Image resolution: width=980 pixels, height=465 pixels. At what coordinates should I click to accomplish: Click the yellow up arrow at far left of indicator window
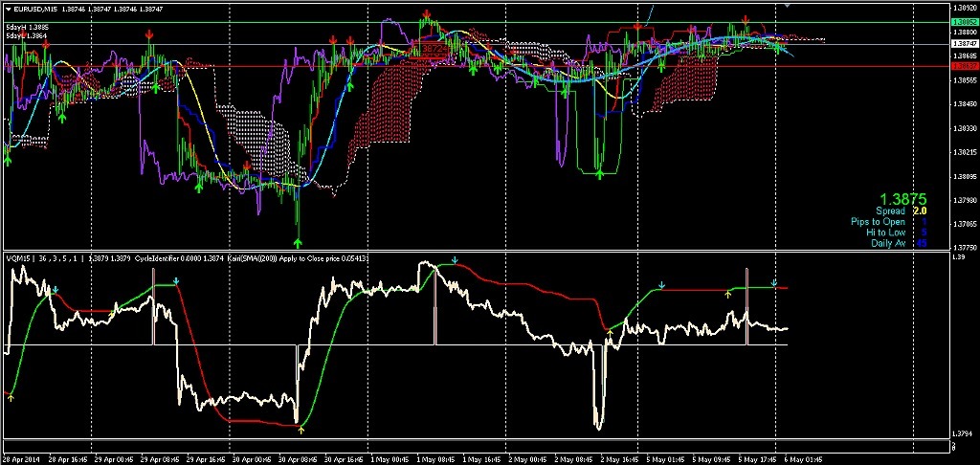11,398
